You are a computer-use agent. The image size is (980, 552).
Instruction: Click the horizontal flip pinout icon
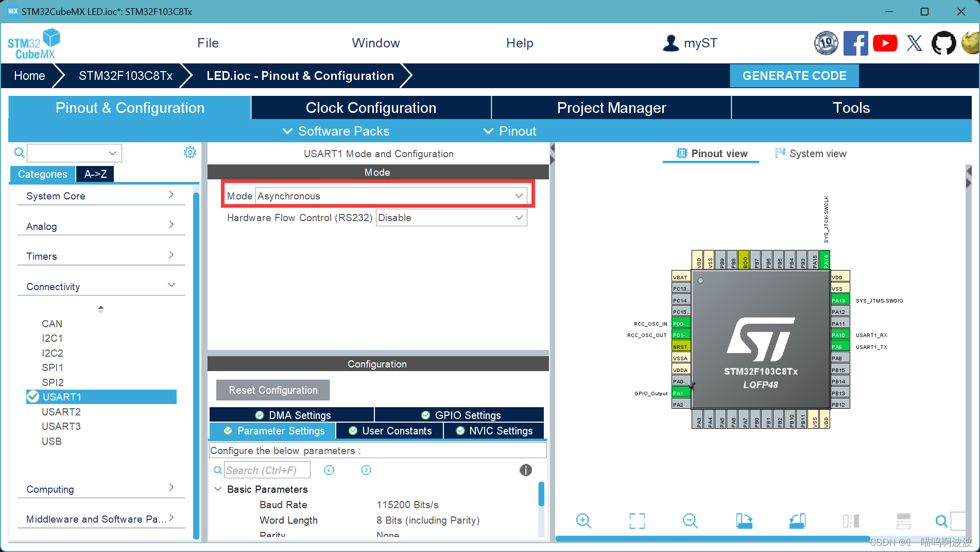tap(851, 521)
